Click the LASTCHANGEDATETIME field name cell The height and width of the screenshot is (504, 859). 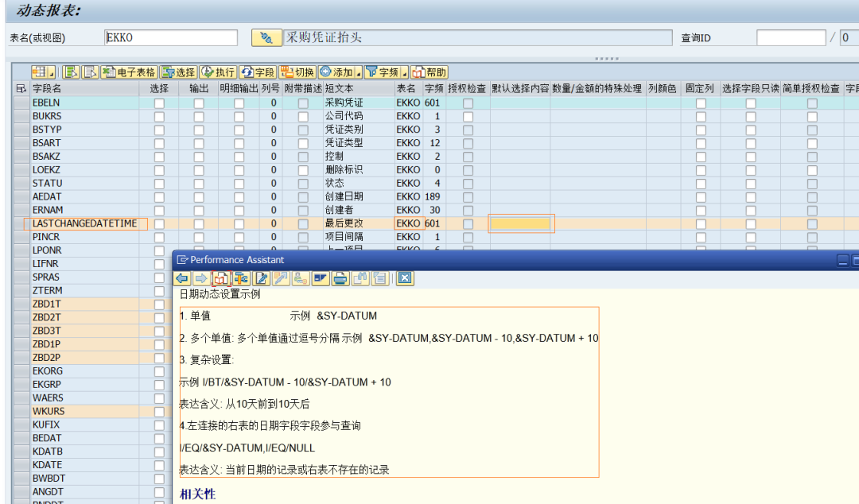[85, 223]
